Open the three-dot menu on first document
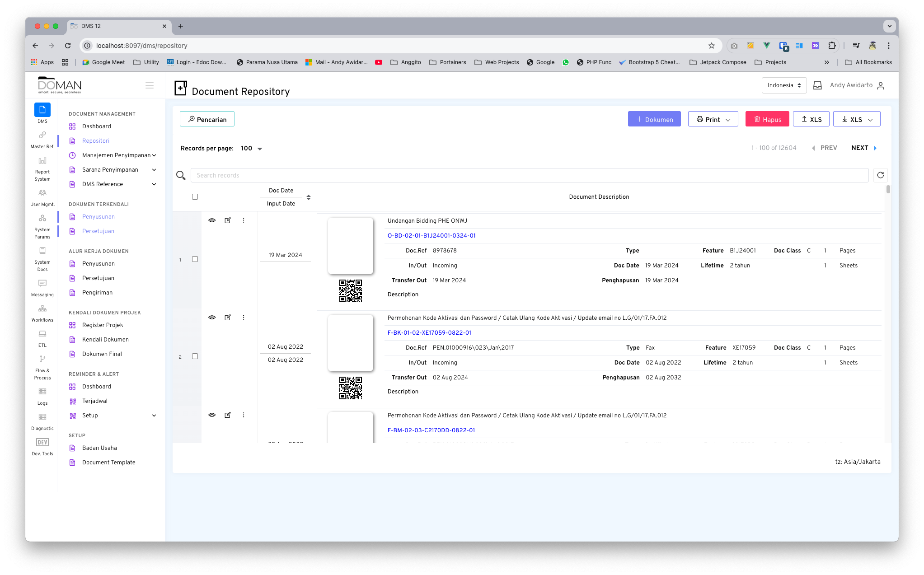This screenshot has height=575, width=924. [x=244, y=220]
